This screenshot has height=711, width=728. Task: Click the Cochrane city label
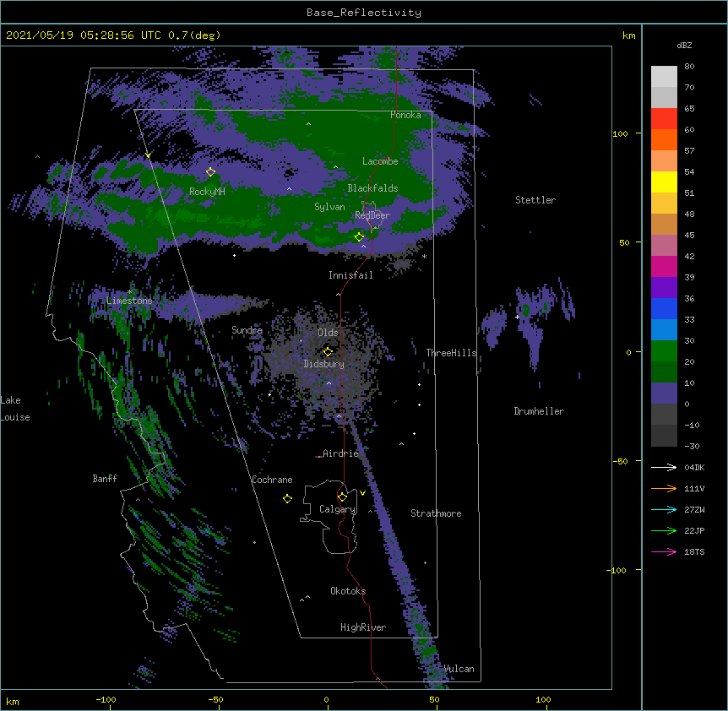pyautogui.click(x=272, y=480)
